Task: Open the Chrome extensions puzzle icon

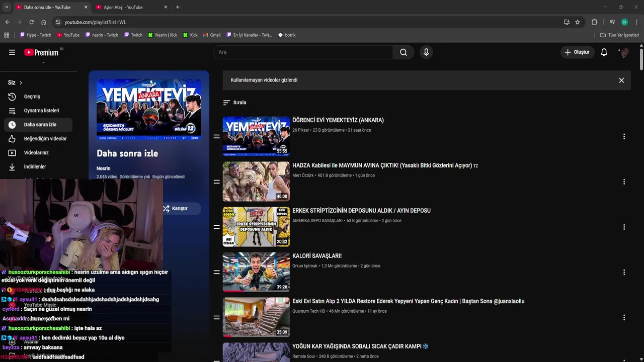Action: point(594,22)
